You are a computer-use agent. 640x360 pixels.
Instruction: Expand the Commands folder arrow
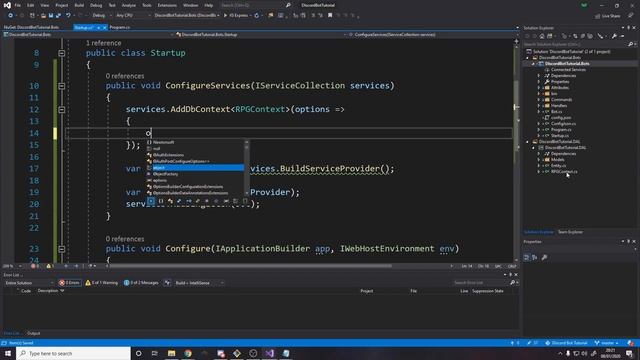click(x=538, y=100)
